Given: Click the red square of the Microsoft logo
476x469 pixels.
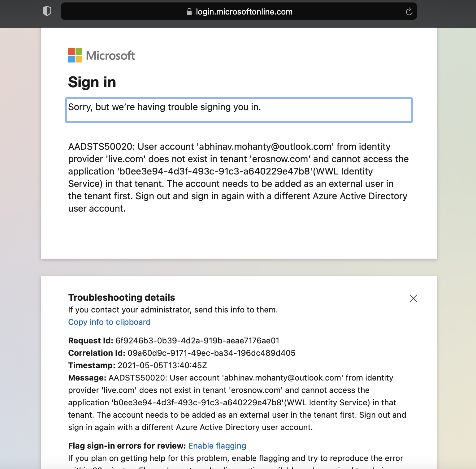Looking at the screenshot, I should point(71,52).
